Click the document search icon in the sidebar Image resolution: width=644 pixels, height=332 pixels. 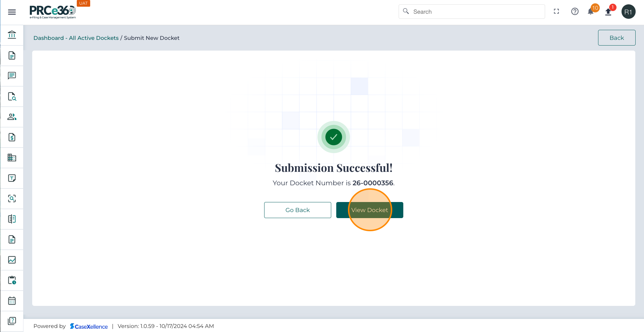coord(12,96)
